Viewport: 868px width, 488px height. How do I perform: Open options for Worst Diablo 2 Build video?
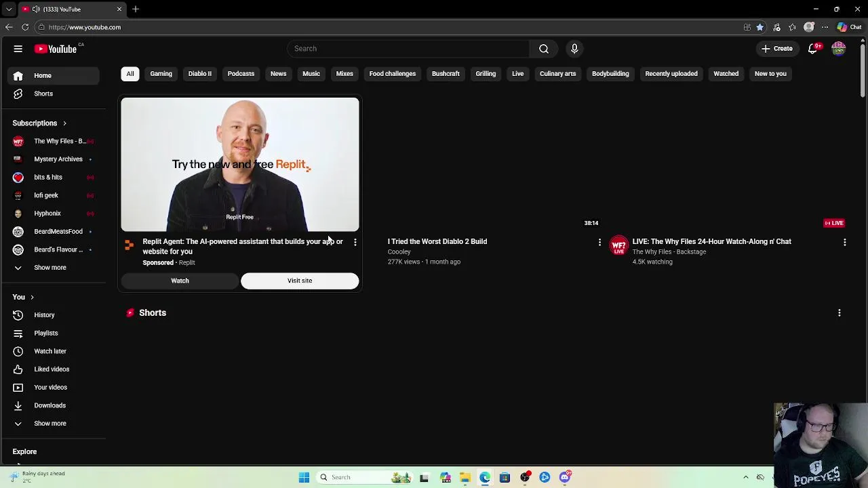(599, 242)
